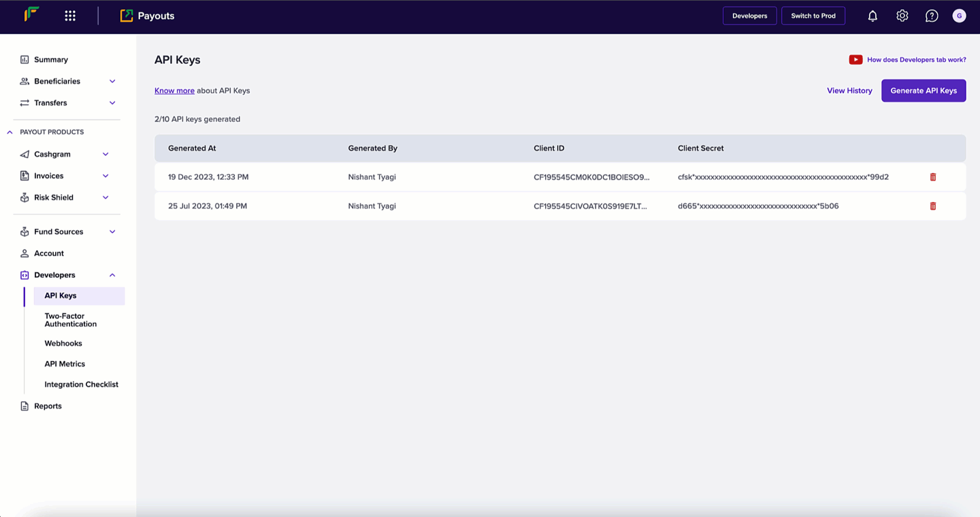Open the Two-Factor Authentication page
980x517 pixels.
click(70, 319)
